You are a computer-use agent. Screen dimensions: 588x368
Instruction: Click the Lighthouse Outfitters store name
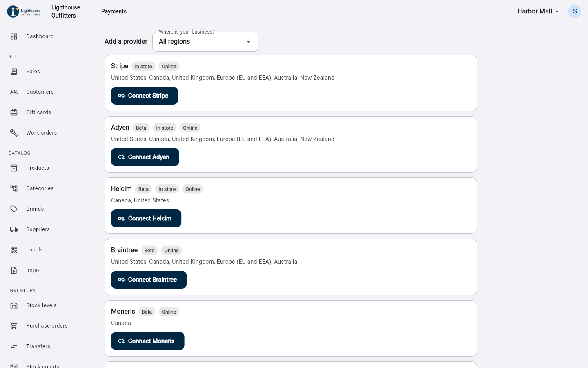(66, 11)
